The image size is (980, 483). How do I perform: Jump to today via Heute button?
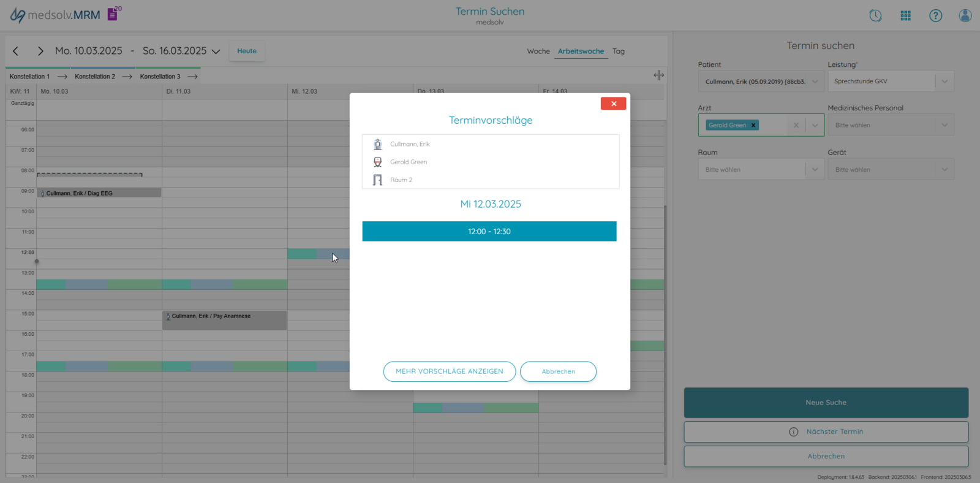pyautogui.click(x=247, y=51)
